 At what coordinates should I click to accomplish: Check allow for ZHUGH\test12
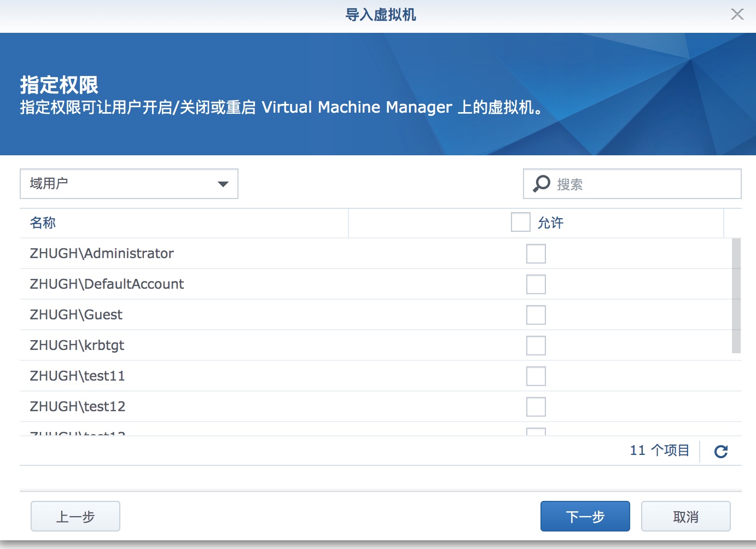[536, 407]
